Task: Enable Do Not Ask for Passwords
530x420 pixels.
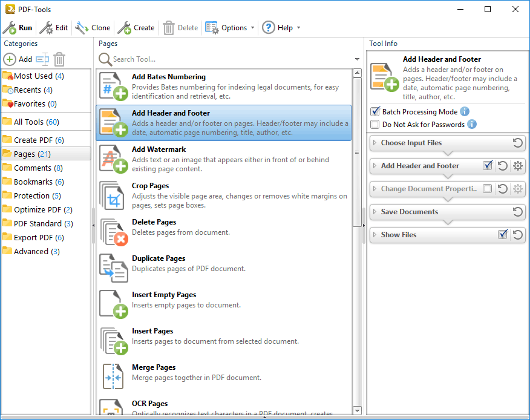Action: (x=375, y=125)
